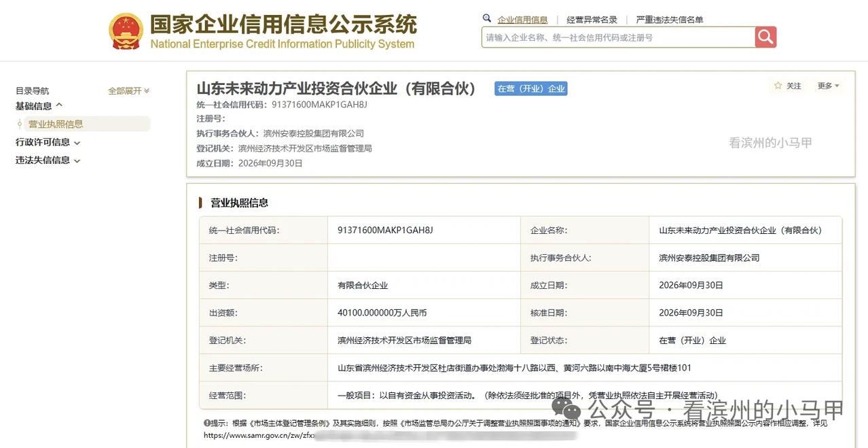The height and width of the screenshot is (448, 868).
Task: Collapse the 基础信息 section
Action: (39, 106)
